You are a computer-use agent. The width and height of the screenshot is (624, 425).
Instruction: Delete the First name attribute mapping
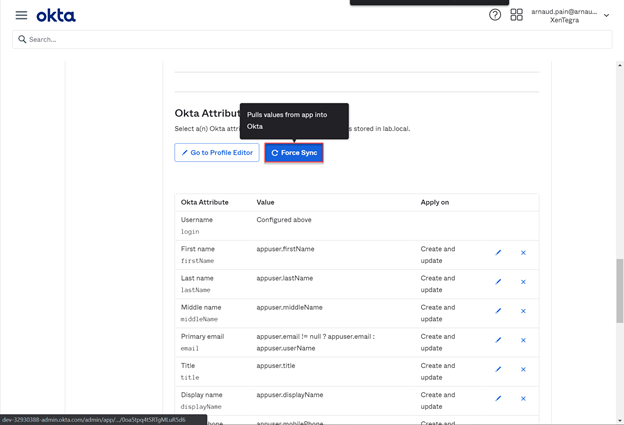(523, 253)
